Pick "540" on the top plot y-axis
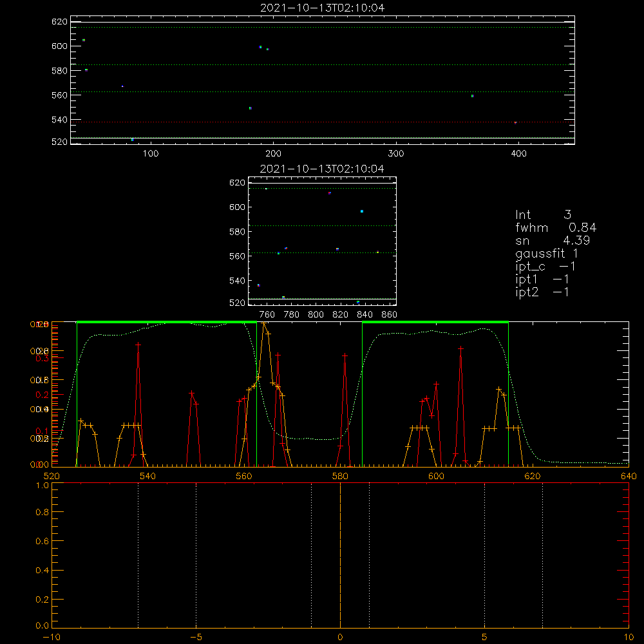The image size is (644, 644). (59, 120)
